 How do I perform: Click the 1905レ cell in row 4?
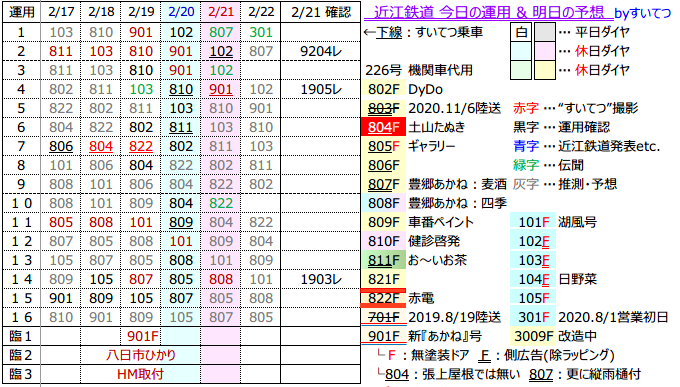pyautogui.click(x=321, y=89)
